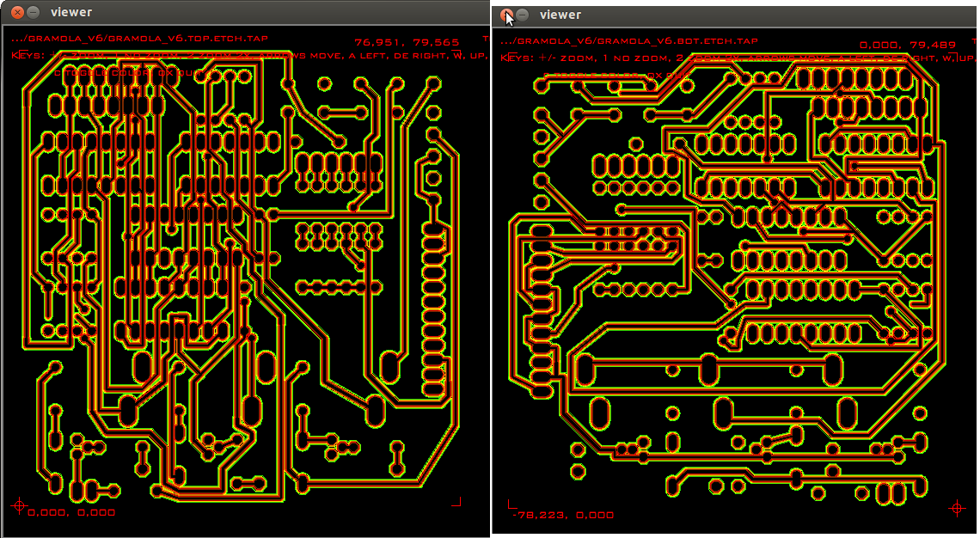This screenshot has width=980, height=538.
Task: Click the 0.000, 0.000 origin label
Action: pyautogui.click(x=71, y=512)
